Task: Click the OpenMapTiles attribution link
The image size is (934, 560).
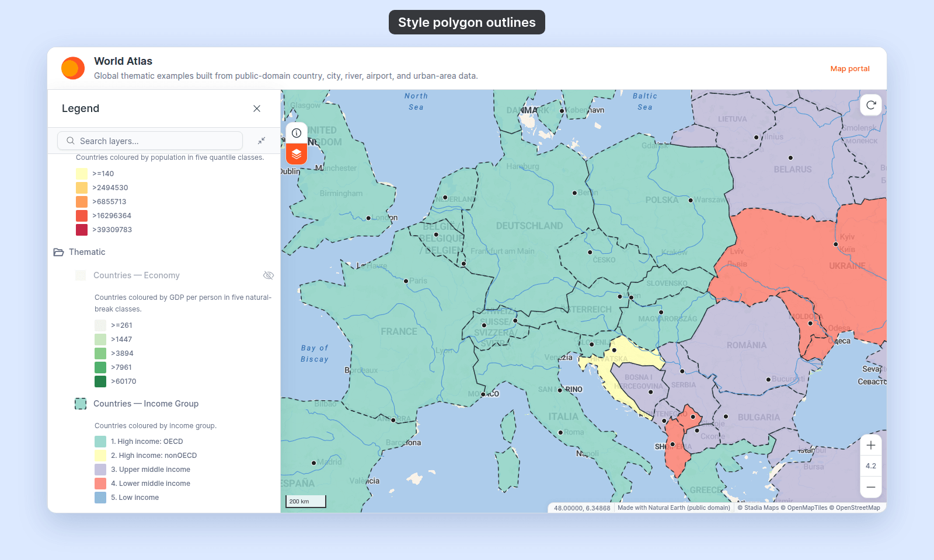Action: click(x=804, y=508)
